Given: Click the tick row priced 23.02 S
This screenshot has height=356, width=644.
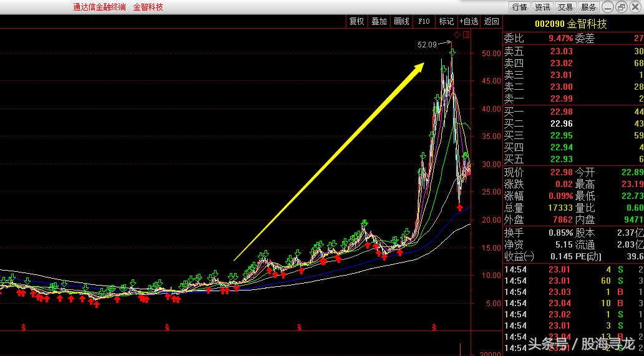Looking at the screenshot, I should (573, 315).
